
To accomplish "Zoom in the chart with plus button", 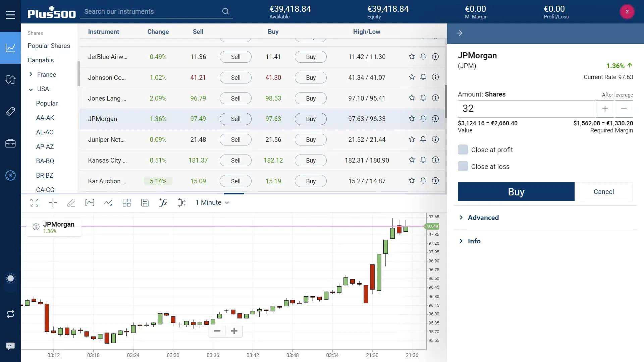I will click(x=234, y=331).
